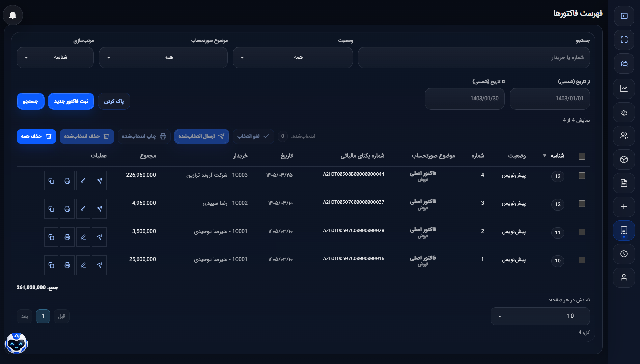The height and width of the screenshot is (364, 640).
Task: Tick the select-all checkbox in table header
Action: tap(582, 156)
